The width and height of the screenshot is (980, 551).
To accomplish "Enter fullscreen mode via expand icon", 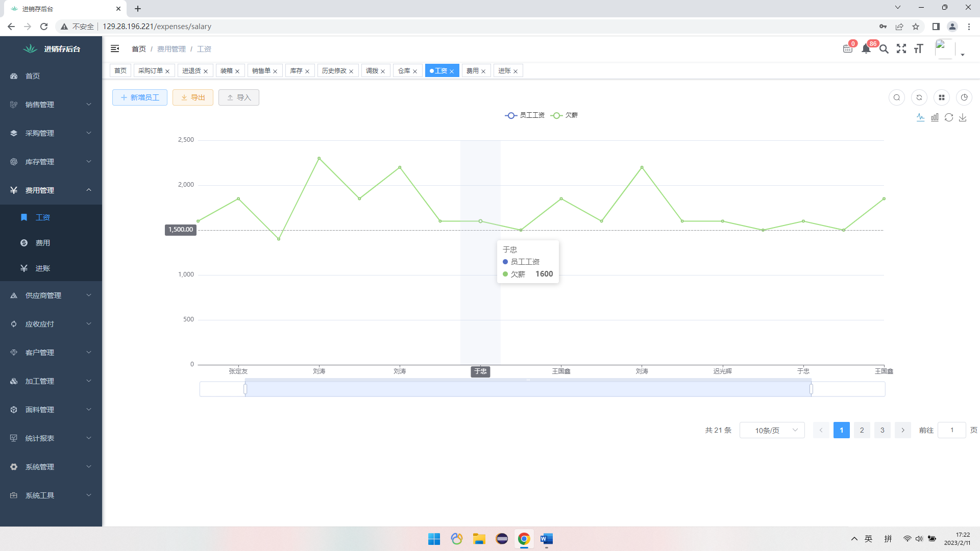I will pyautogui.click(x=901, y=48).
